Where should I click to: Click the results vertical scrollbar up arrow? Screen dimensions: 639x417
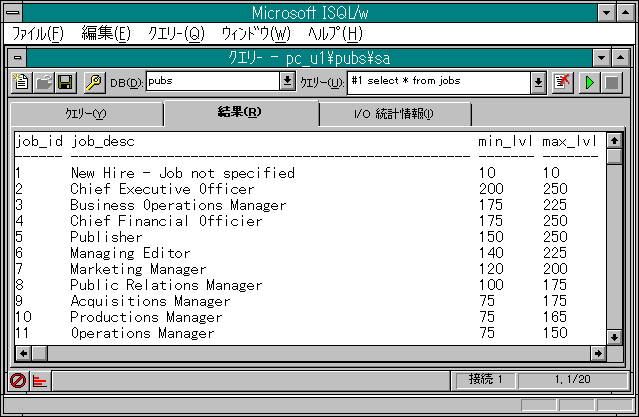[x=614, y=141]
